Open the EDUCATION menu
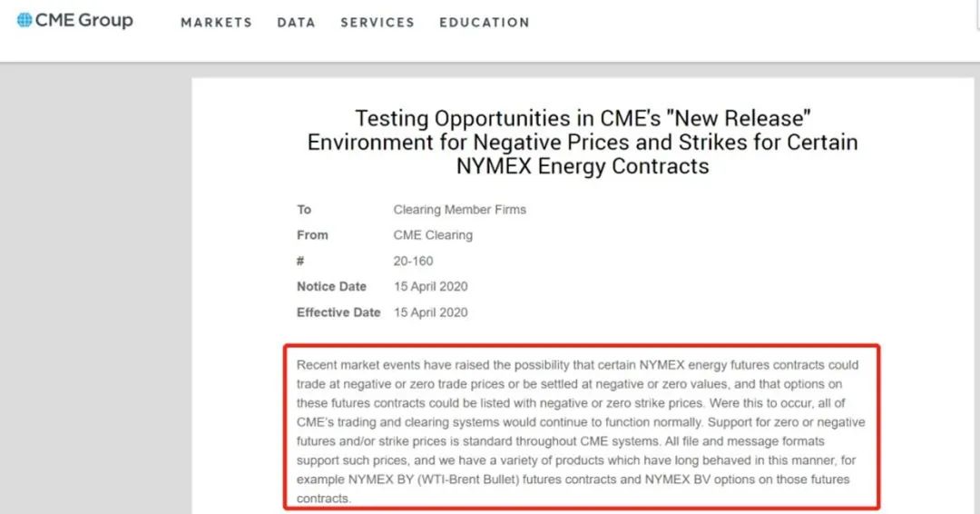 pos(485,23)
